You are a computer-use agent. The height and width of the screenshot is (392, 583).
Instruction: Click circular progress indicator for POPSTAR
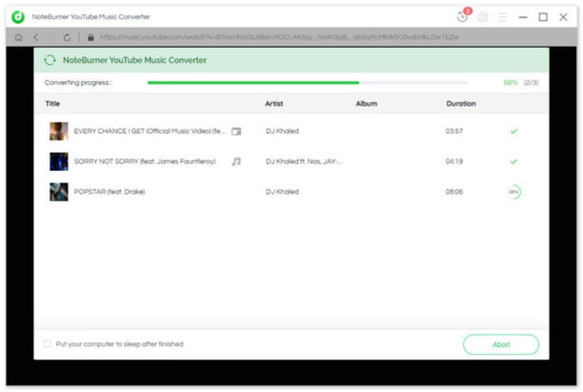click(x=514, y=192)
